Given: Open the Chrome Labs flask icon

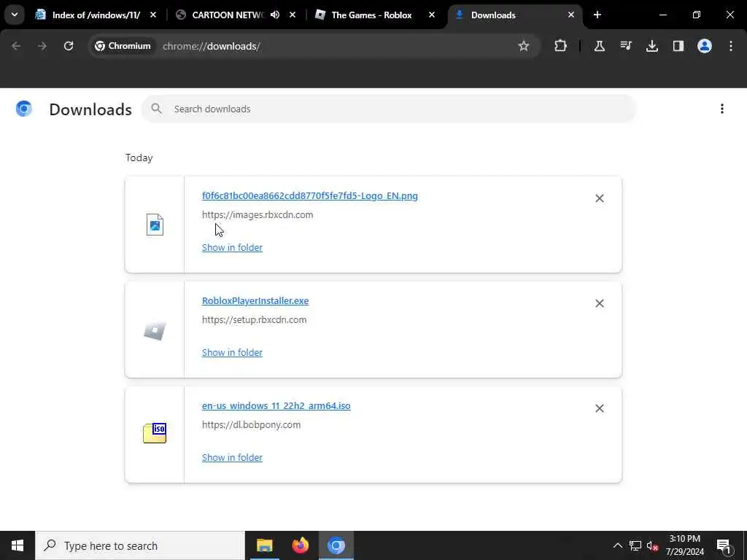Looking at the screenshot, I should click(600, 46).
